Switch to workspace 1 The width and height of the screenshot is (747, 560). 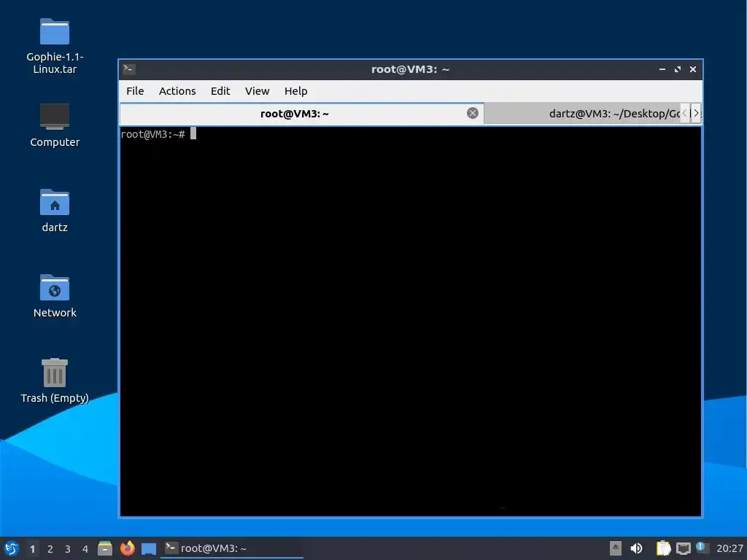coord(32,549)
